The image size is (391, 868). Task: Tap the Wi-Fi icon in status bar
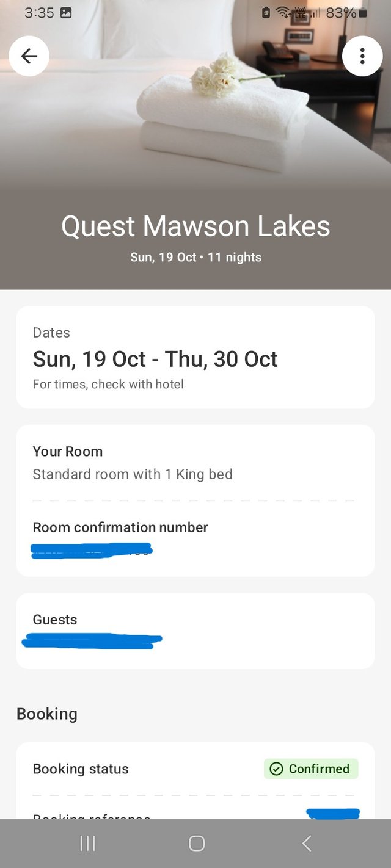pyautogui.click(x=283, y=12)
